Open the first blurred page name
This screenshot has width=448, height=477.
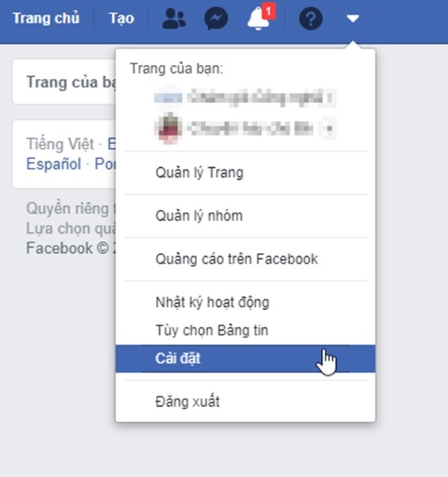(x=262, y=98)
